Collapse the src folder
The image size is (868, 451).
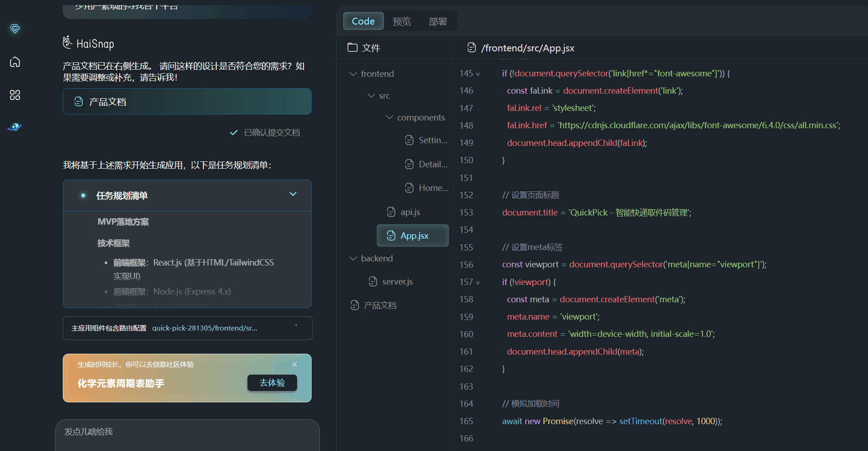click(371, 95)
